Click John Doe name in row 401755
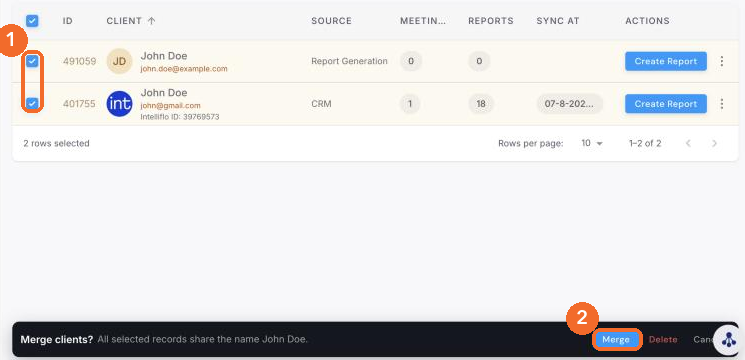The height and width of the screenshot is (360, 745). click(x=164, y=93)
